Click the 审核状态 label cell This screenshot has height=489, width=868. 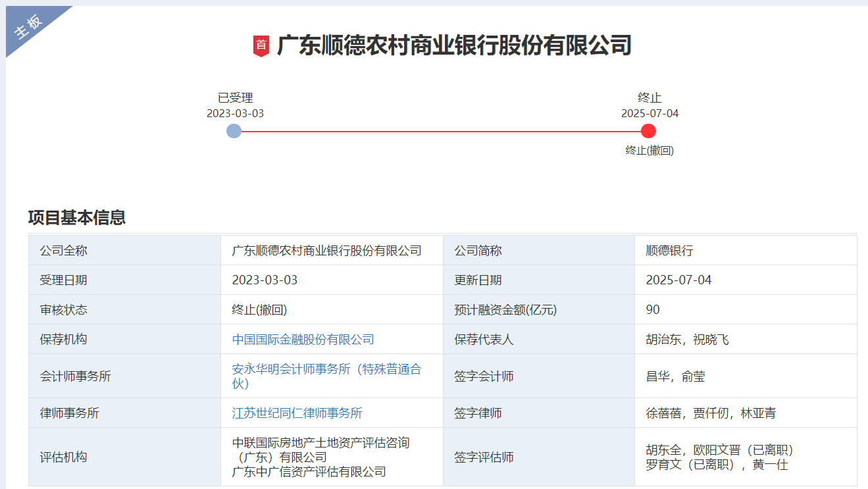coord(125,309)
